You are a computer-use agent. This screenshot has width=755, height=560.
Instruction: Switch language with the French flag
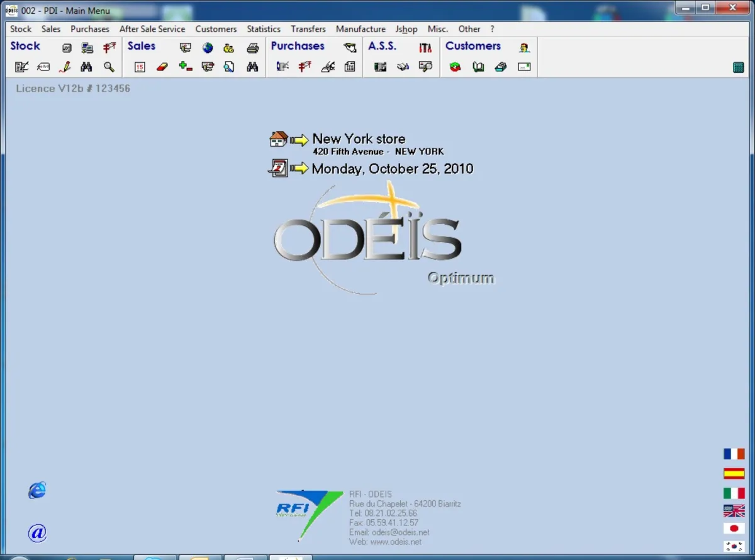click(x=734, y=454)
